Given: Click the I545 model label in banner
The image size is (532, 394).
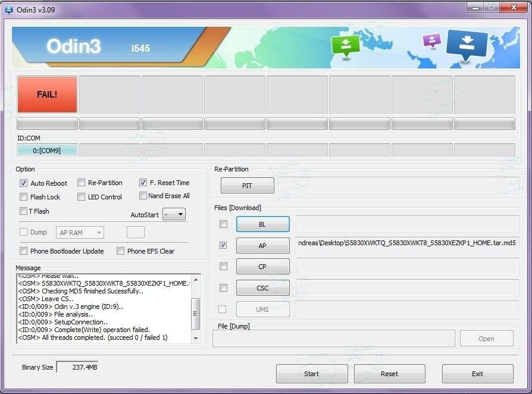Looking at the screenshot, I should (141, 48).
